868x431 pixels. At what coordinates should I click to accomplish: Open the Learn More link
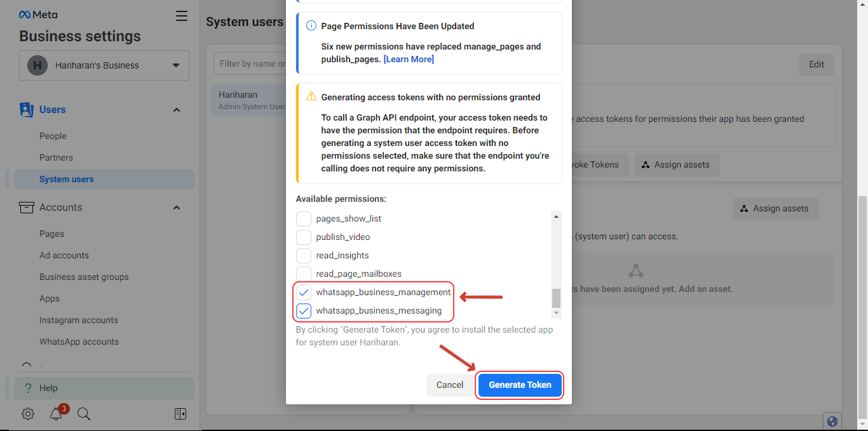(409, 59)
